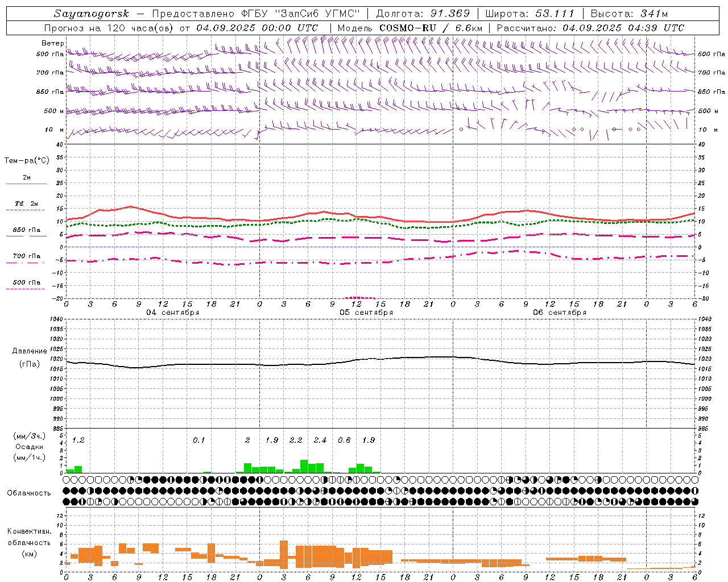This screenshot has height=582, width=728.
Task: Click the '04 сентября' date label
Action: [x=173, y=313]
